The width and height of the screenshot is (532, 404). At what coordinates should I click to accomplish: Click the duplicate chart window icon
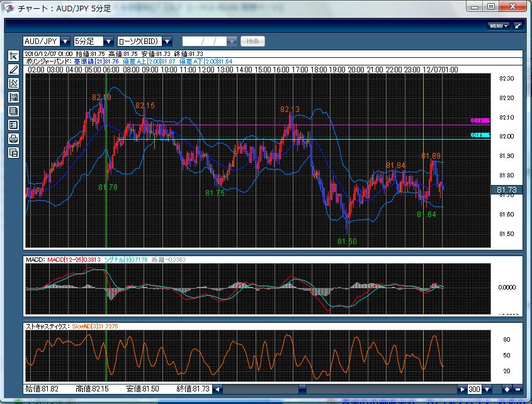click(14, 153)
